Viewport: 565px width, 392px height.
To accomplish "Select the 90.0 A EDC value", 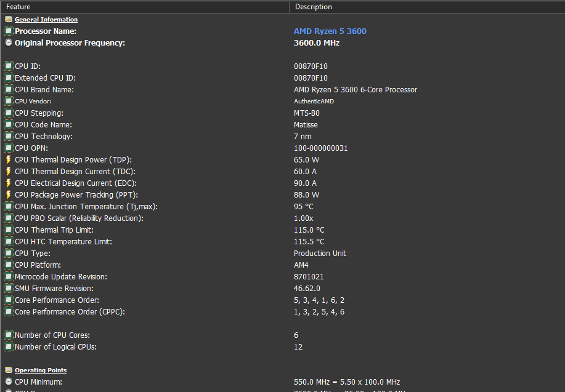I will click(x=305, y=183).
